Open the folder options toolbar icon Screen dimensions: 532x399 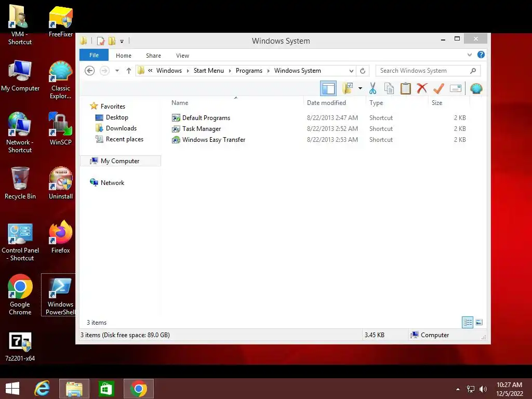(x=348, y=88)
